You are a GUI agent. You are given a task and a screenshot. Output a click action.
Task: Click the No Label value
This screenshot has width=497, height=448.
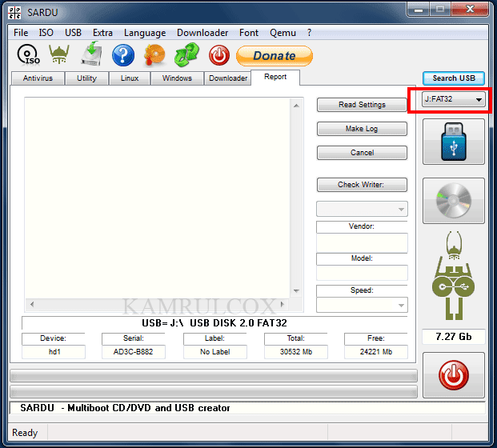[215, 352]
